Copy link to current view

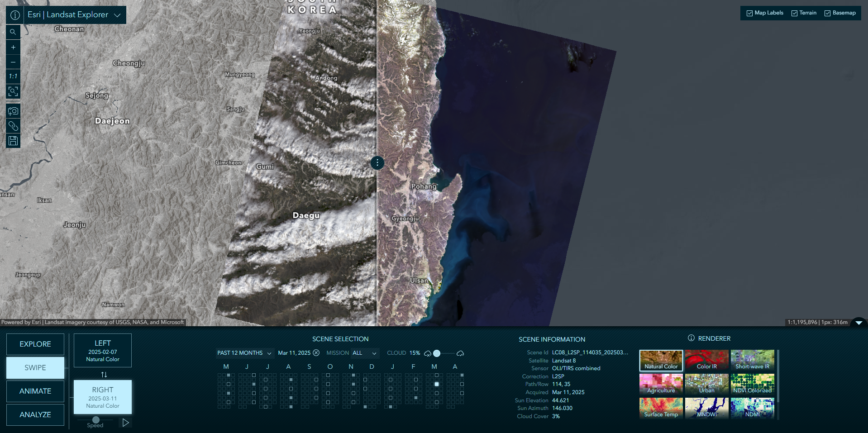13,126
